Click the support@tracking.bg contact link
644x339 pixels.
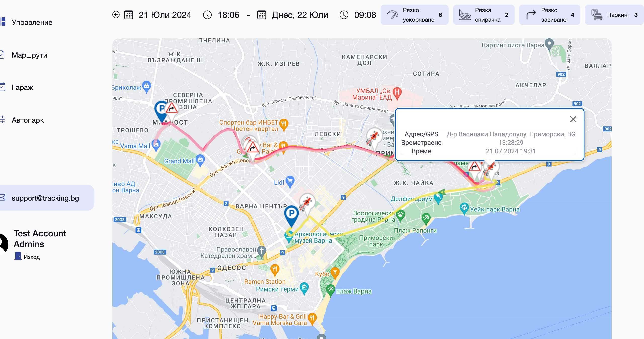[45, 198]
